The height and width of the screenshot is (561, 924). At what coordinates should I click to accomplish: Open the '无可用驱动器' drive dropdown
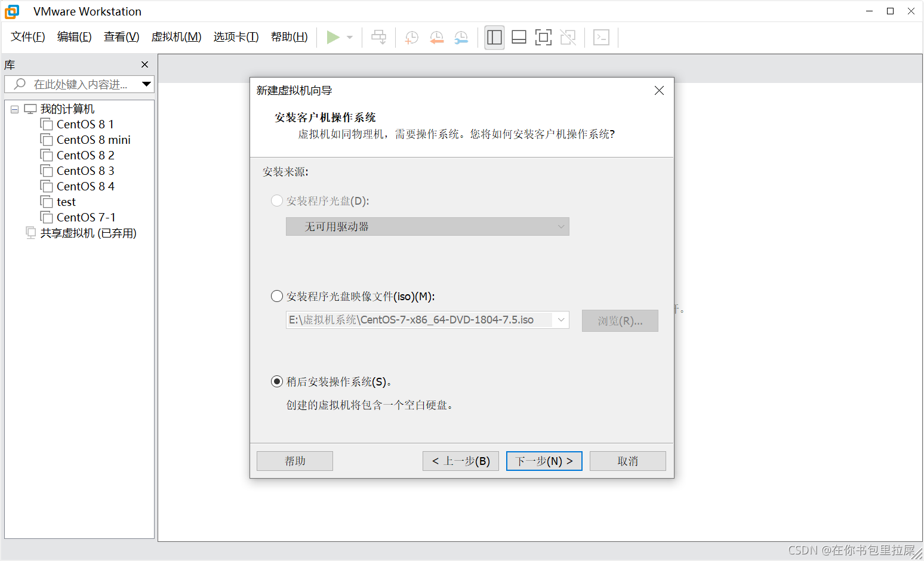click(427, 227)
